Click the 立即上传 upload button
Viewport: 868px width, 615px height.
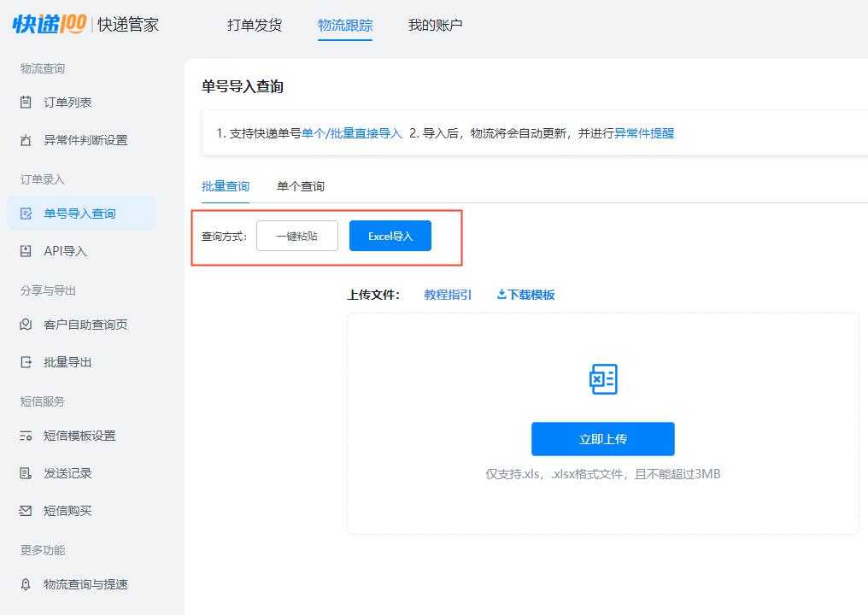[x=602, y=438]
